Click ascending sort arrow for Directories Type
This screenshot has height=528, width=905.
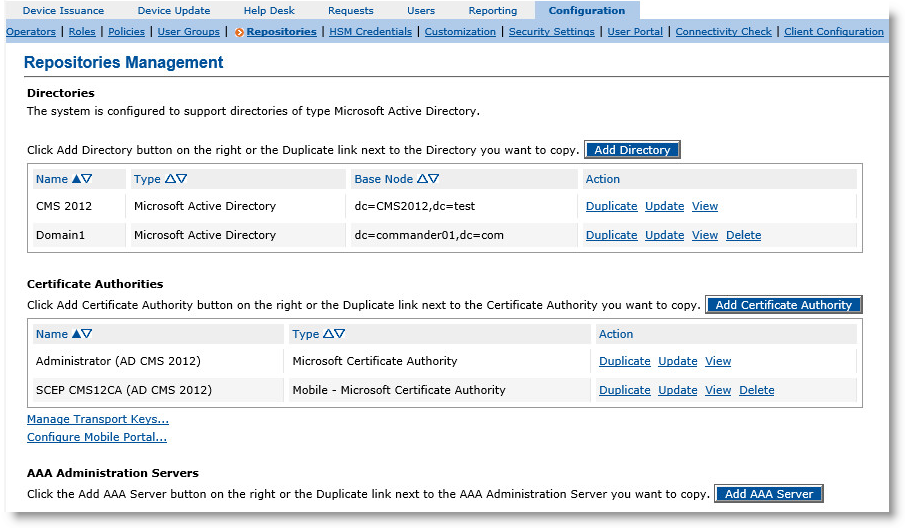coord(170,179)
